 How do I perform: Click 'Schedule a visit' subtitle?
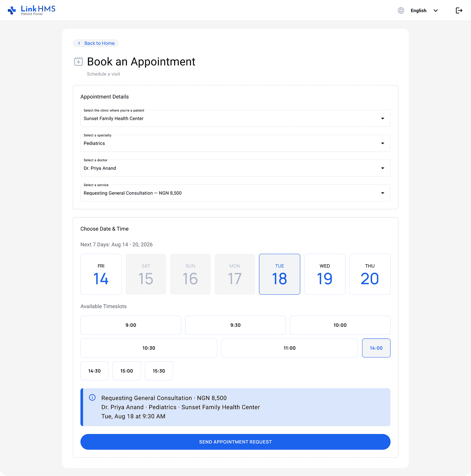click(x=104, y=74)
